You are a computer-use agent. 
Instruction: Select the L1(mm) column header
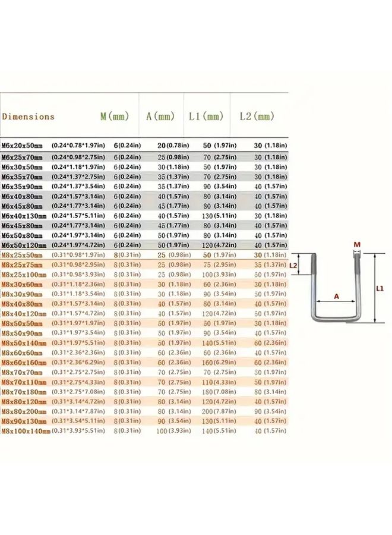206,117
